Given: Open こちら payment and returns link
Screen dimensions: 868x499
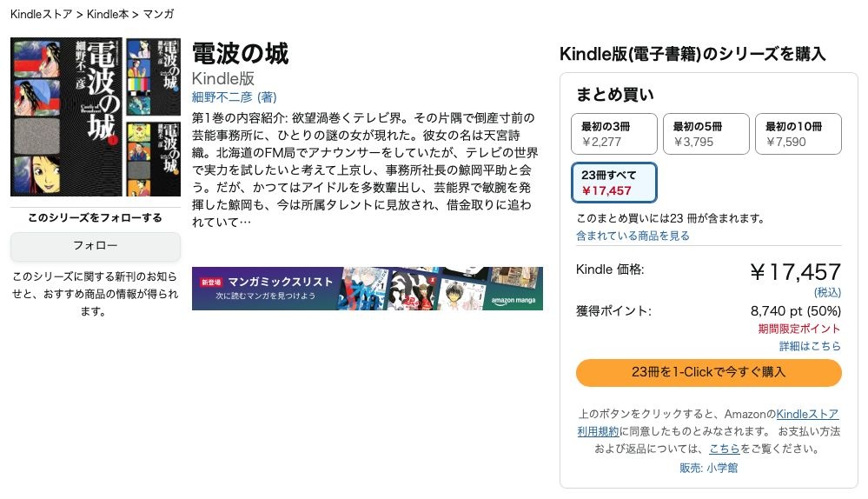Looking at the screenshot, I should click(x=724, y=449).
